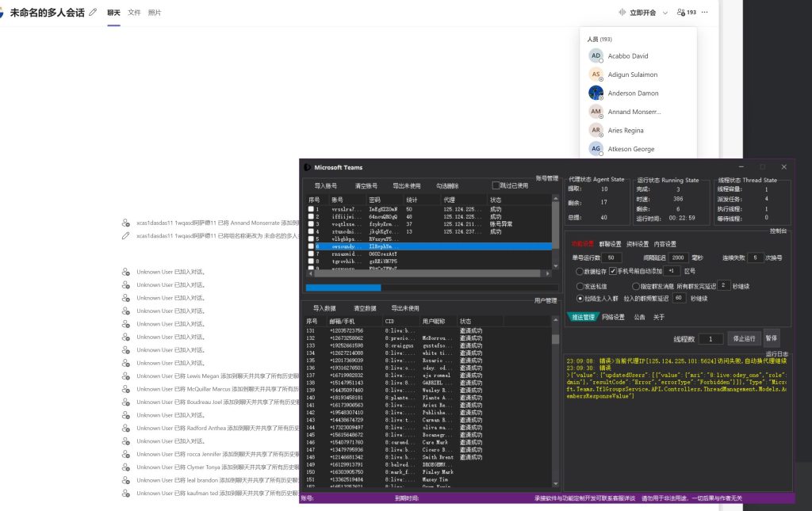Click the blue progress bar under accounts
The image size is (812, 511).
(x=343, y=288)
